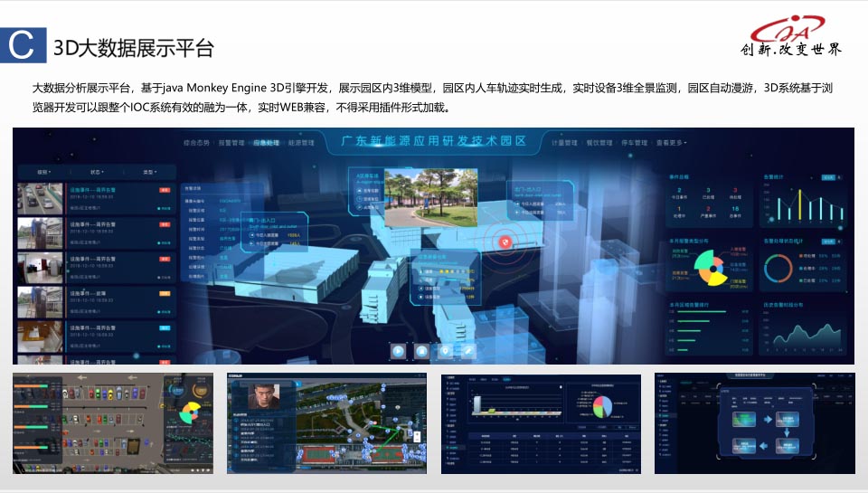Open the 级别 filter dropdown
This screenshot has height=493, width=868.
(43, 171)
